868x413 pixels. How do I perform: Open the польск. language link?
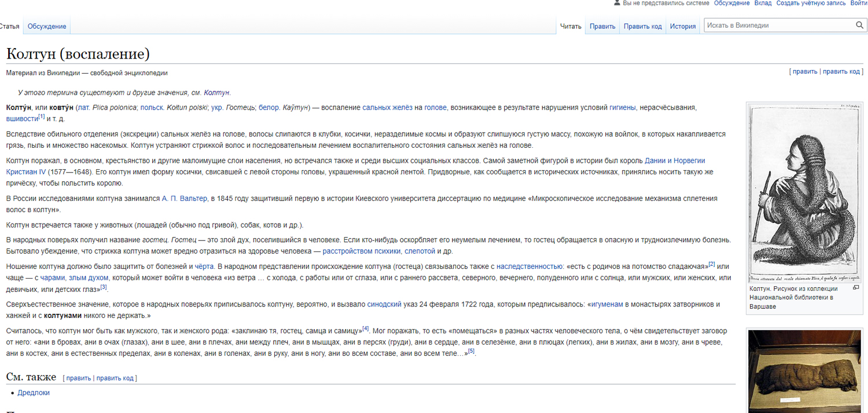[152, 108]
